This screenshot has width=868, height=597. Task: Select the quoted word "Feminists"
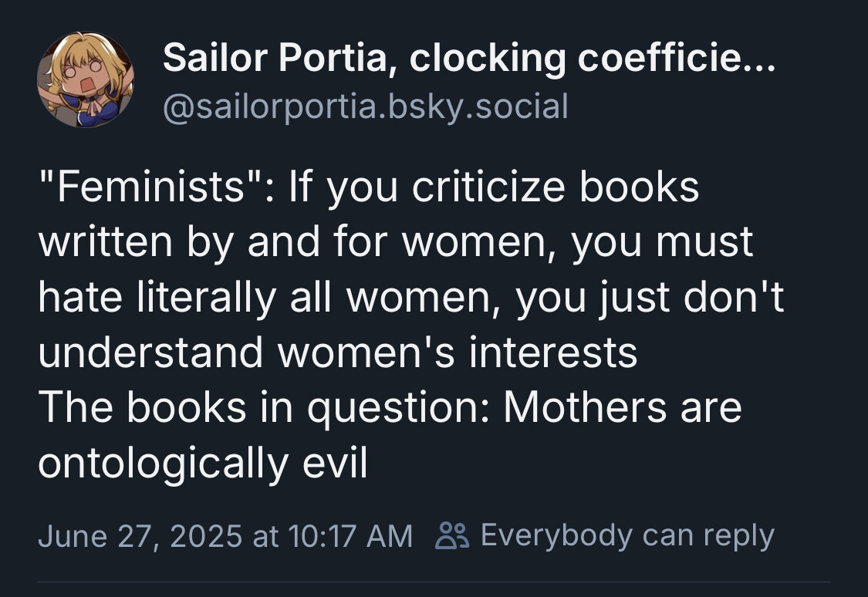pos(150,187)
